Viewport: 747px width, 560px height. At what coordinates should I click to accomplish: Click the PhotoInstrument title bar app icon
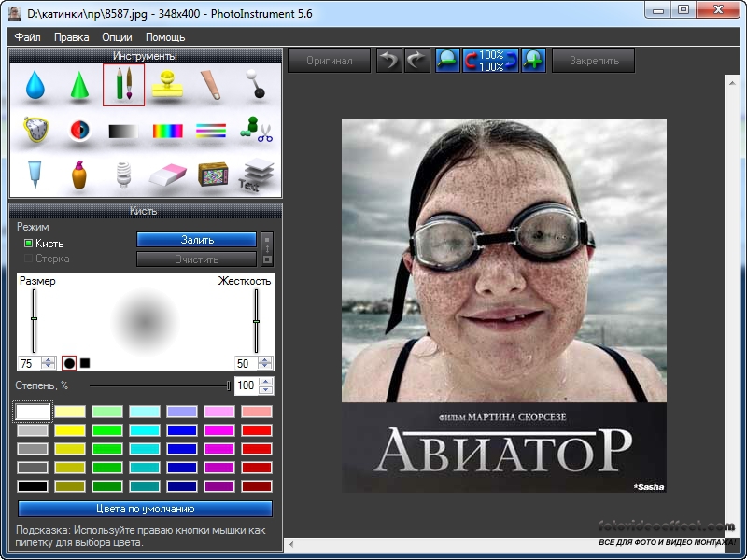click(15, 13)
